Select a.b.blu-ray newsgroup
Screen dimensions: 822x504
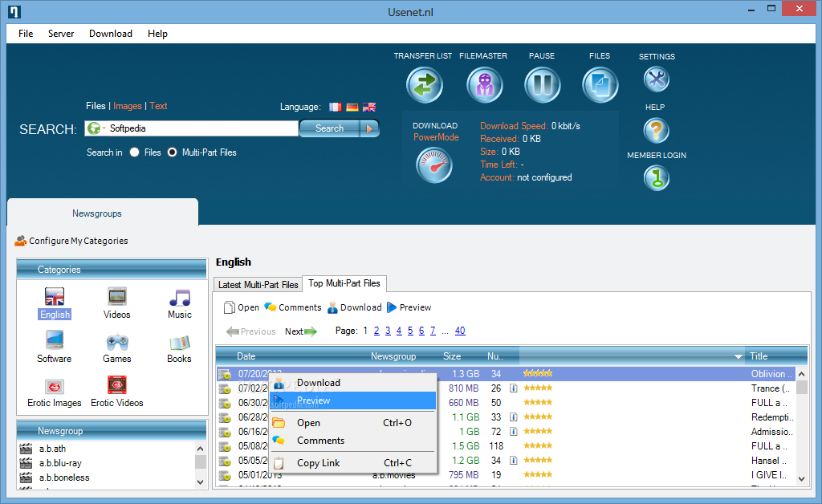click(60, 463)
